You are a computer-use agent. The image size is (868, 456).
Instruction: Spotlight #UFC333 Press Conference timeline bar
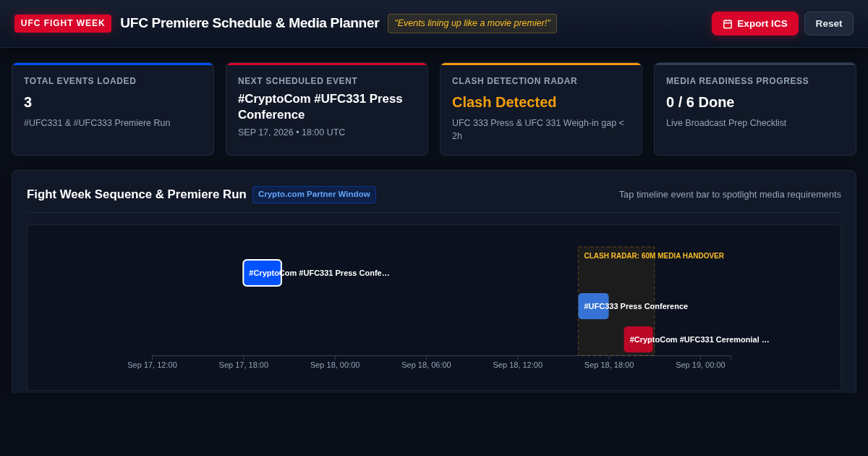[x=593, y=306]
